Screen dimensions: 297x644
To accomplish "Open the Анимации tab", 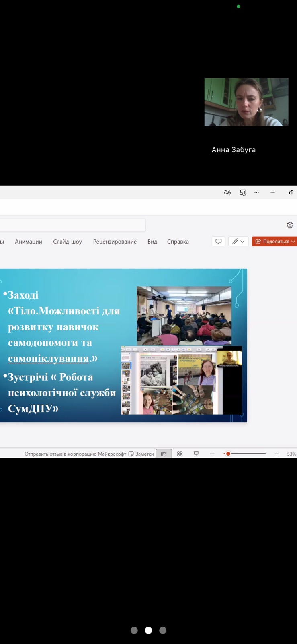I will pos(29,242).
